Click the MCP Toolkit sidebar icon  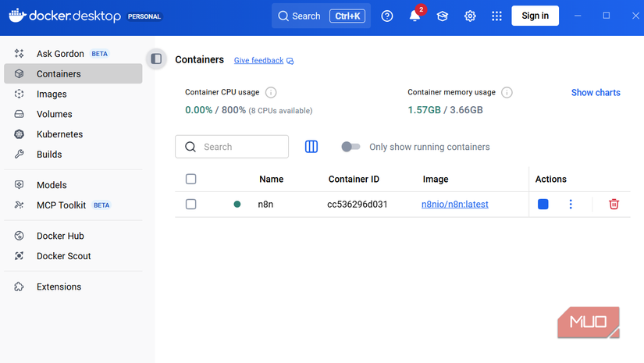19,205
